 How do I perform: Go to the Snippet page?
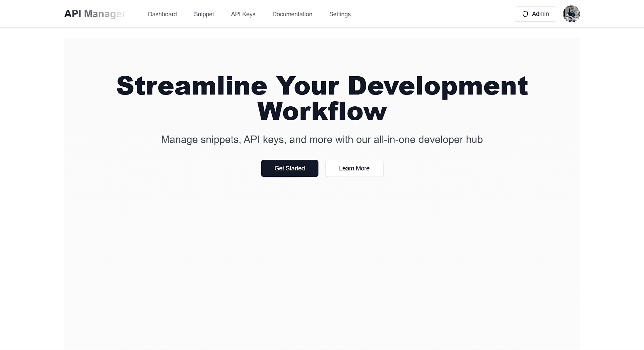[x=204, y=14]
